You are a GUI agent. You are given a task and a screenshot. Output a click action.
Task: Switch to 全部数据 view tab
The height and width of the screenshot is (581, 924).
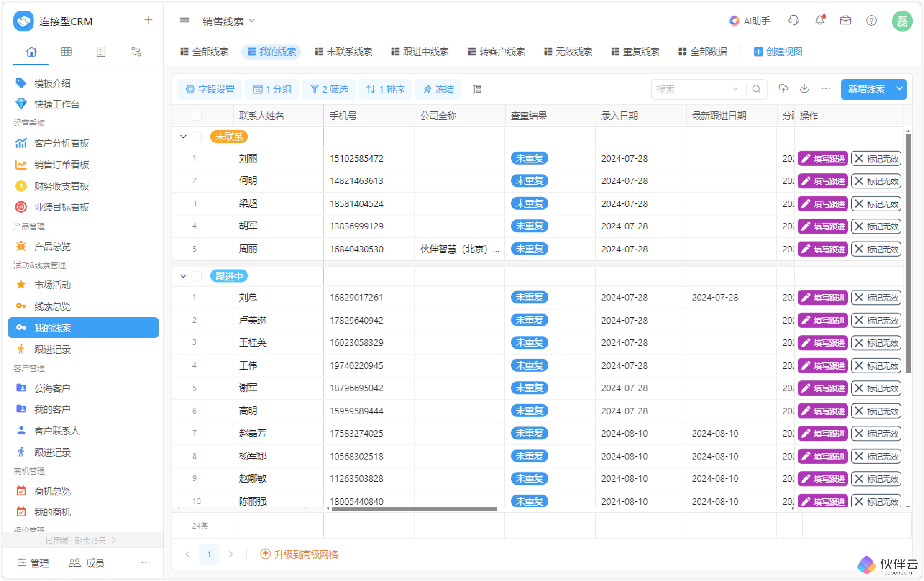click(703, 52)
